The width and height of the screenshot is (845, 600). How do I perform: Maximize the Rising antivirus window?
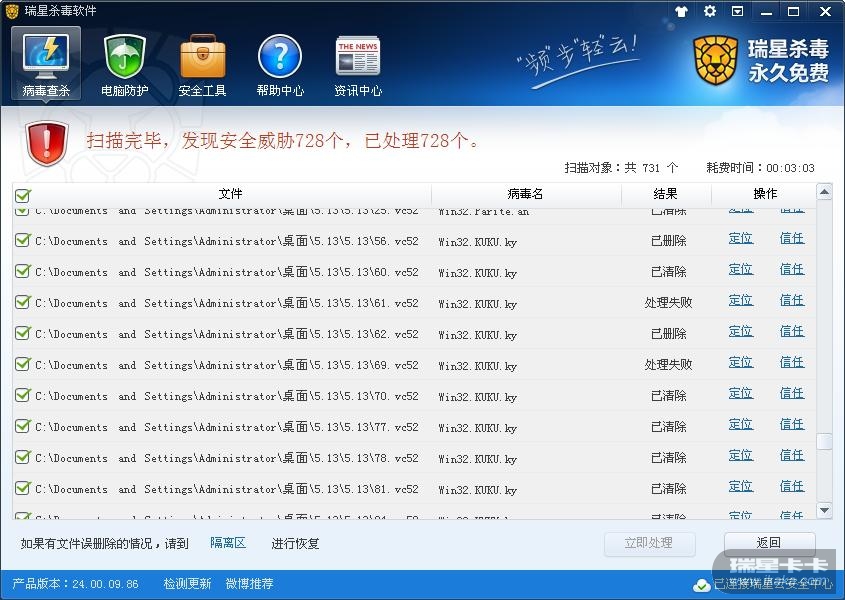pos(794,11)
